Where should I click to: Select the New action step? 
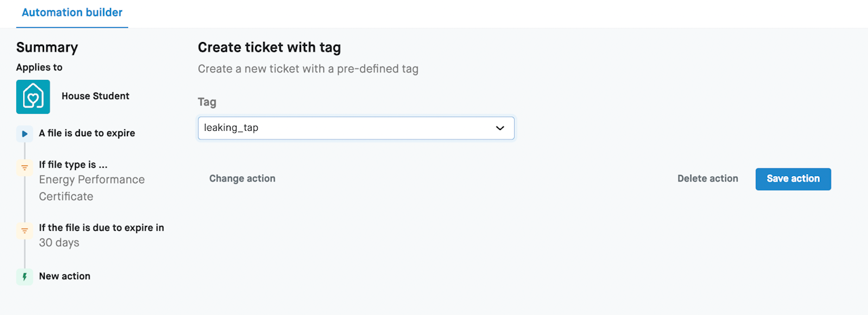64,276
